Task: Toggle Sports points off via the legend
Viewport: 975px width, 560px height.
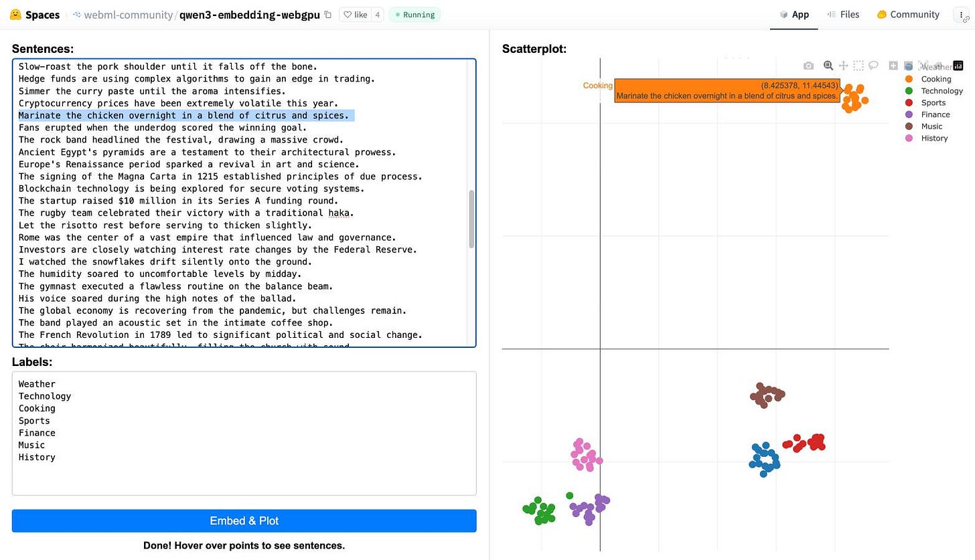Action: coord(933,102)
